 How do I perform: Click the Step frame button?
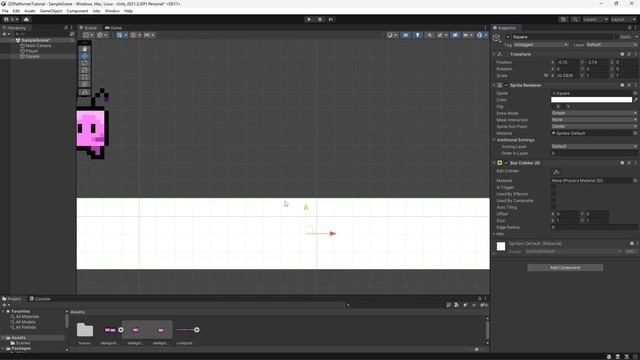331,19
